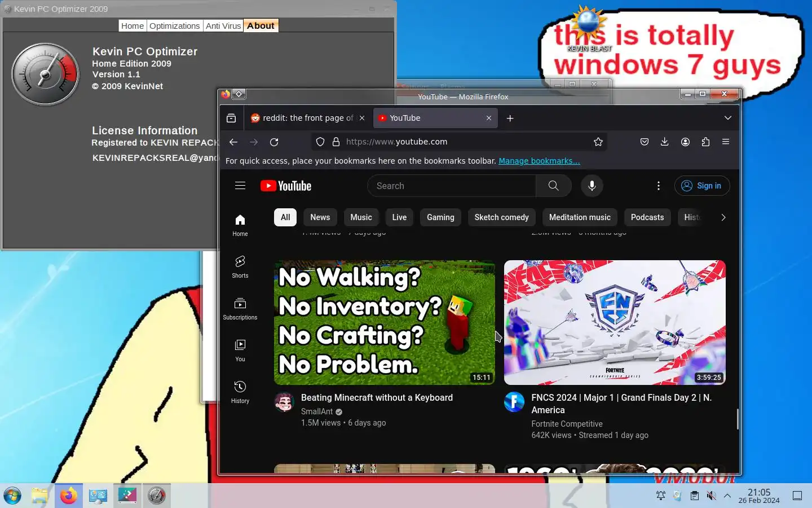Screen dimensions: 812x508
Task: Close the YouTube tab
Action: 489,118
